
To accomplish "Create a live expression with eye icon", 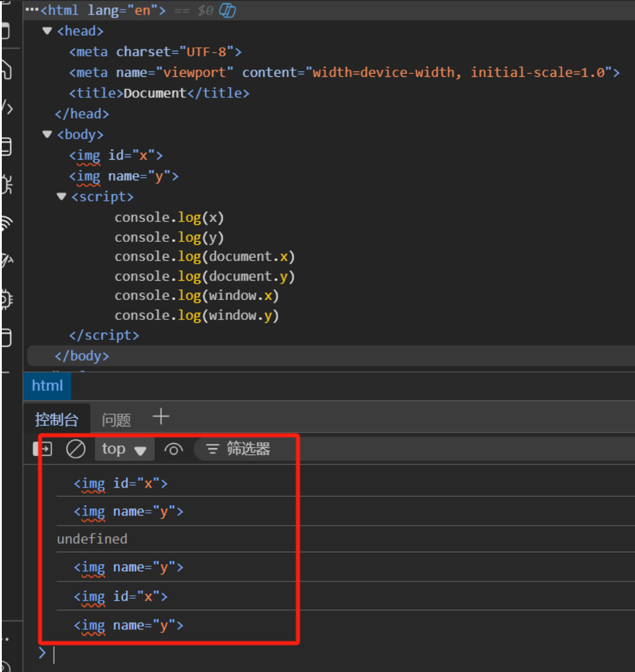I will click(174, 449).
